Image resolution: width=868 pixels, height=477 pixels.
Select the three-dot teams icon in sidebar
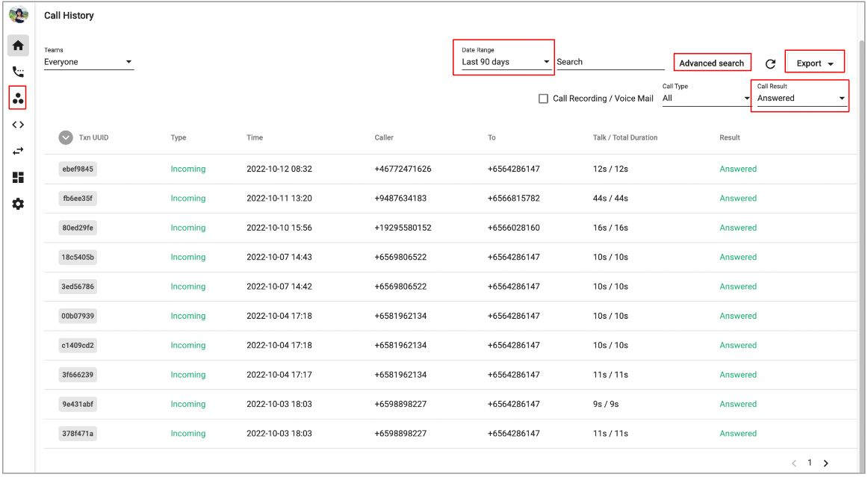tap(18, 98)
